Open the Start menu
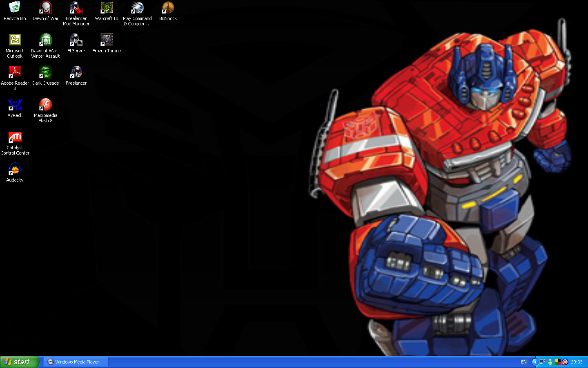 (19, 362)
